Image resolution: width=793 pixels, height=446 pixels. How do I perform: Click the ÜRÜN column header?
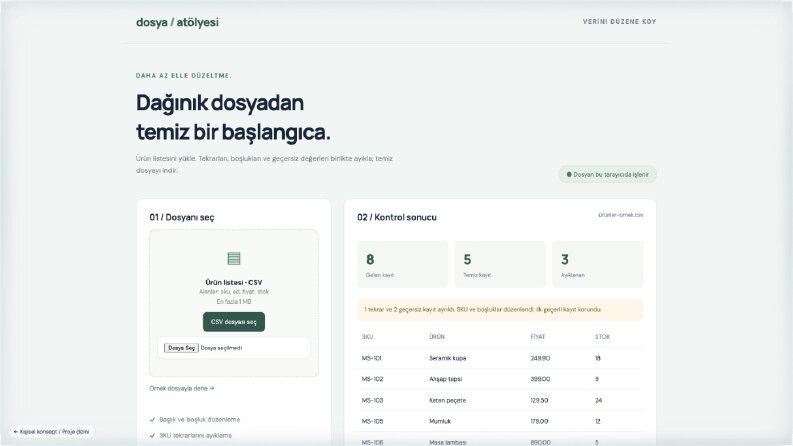pyautogui.click(x=437, y=337)
